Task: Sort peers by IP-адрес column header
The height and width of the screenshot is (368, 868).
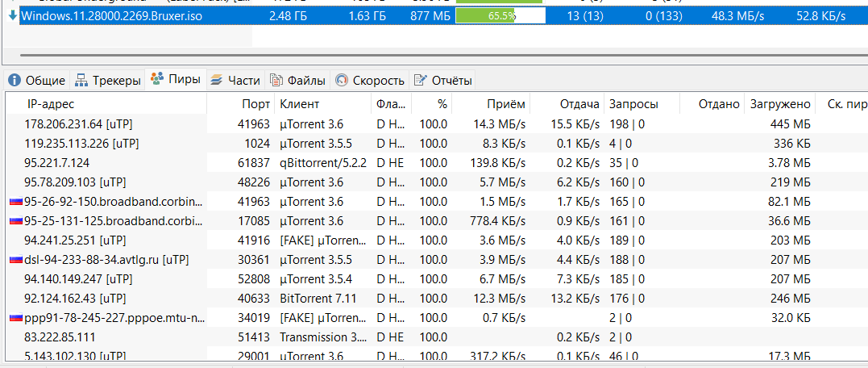Action: (106, 104)
